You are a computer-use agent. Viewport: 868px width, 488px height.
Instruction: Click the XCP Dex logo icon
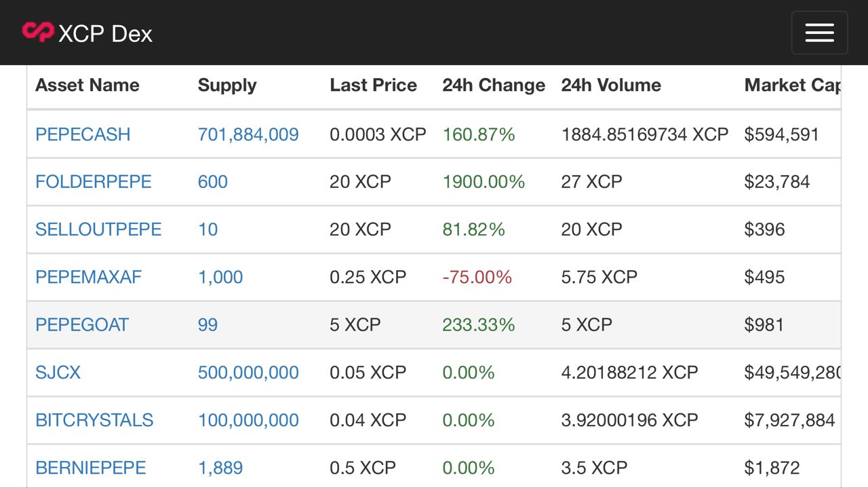(37, 32)
